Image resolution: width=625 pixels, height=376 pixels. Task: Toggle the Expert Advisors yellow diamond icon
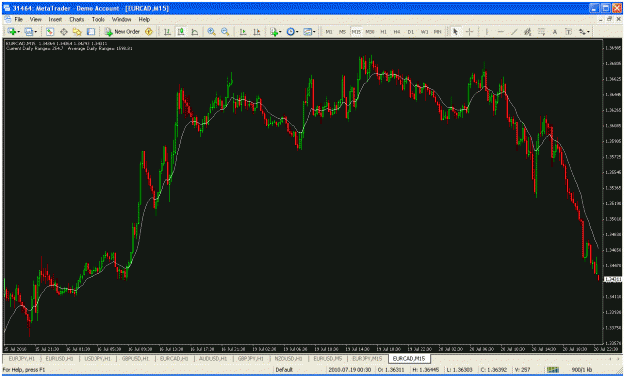(149, 31)
